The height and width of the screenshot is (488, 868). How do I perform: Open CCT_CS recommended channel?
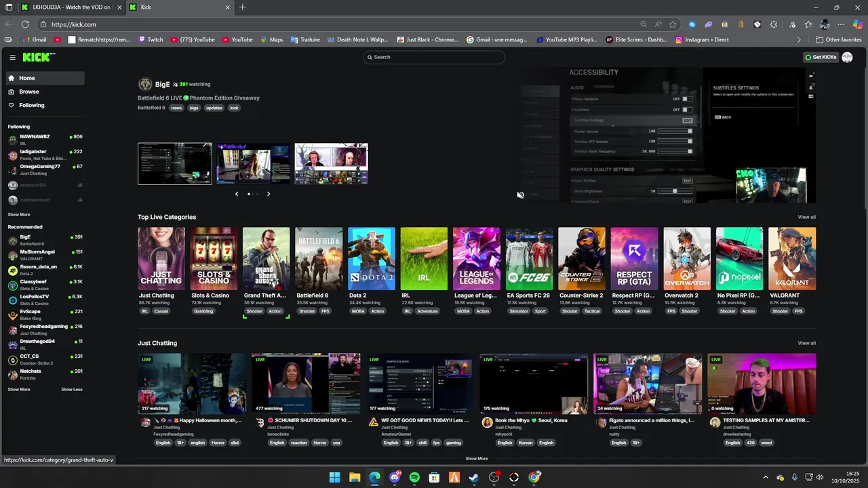coord(45,359)
